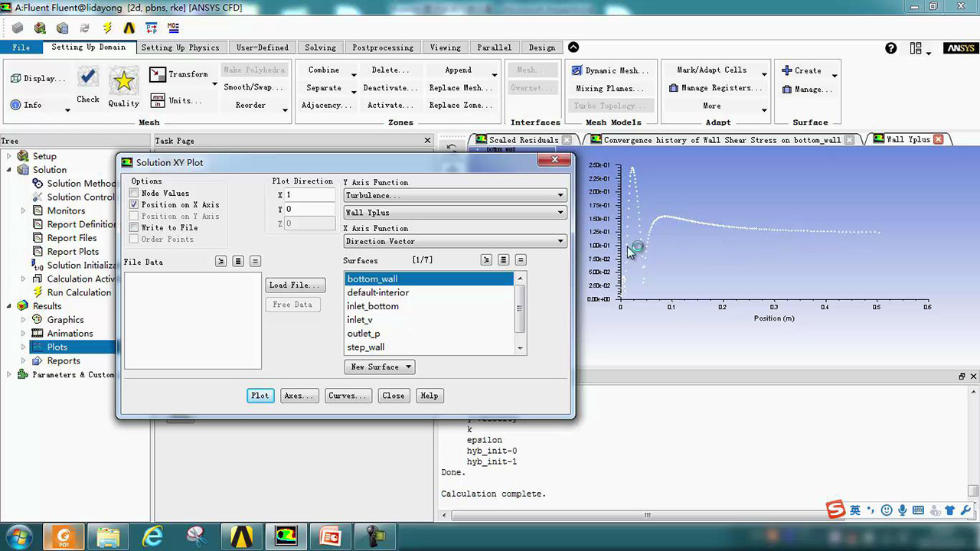Select all surfaces in the Surfaces list

point(503,260)
